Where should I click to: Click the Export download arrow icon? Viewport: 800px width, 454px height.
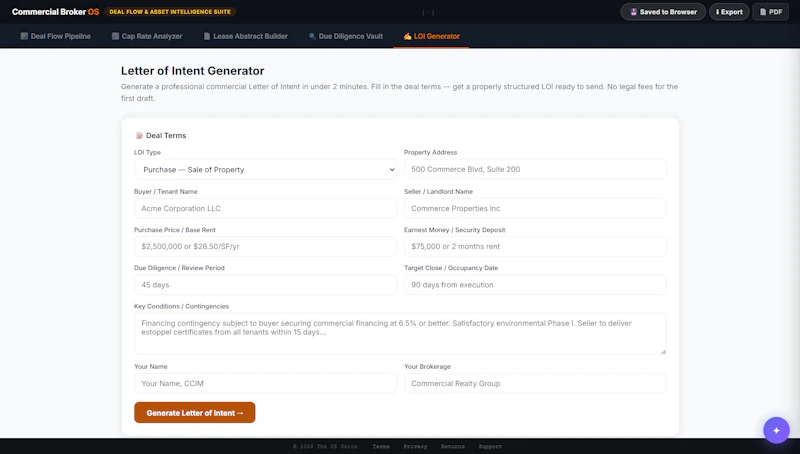pos(717,12)
